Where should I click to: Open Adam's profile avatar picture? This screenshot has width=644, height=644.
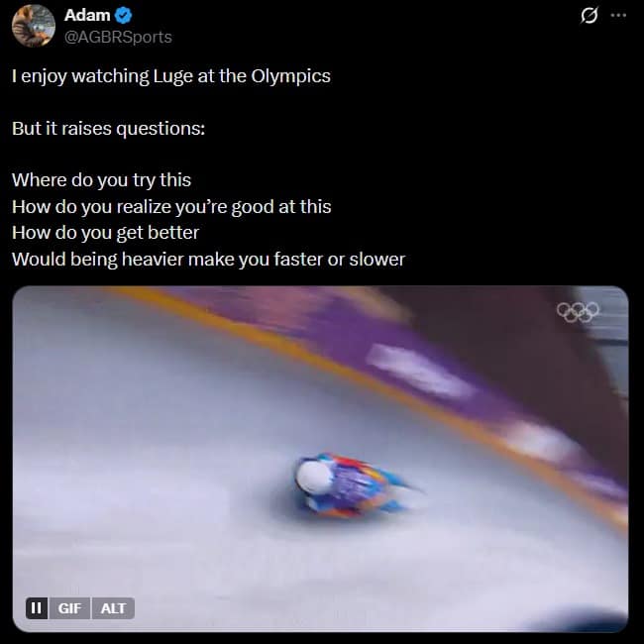click(34, 25)
